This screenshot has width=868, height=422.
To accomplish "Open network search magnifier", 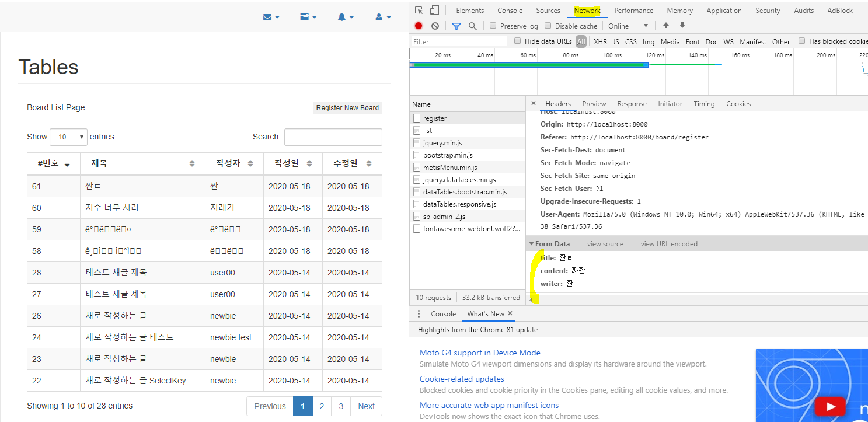I will pyautogui.click(x=473, y=26).
